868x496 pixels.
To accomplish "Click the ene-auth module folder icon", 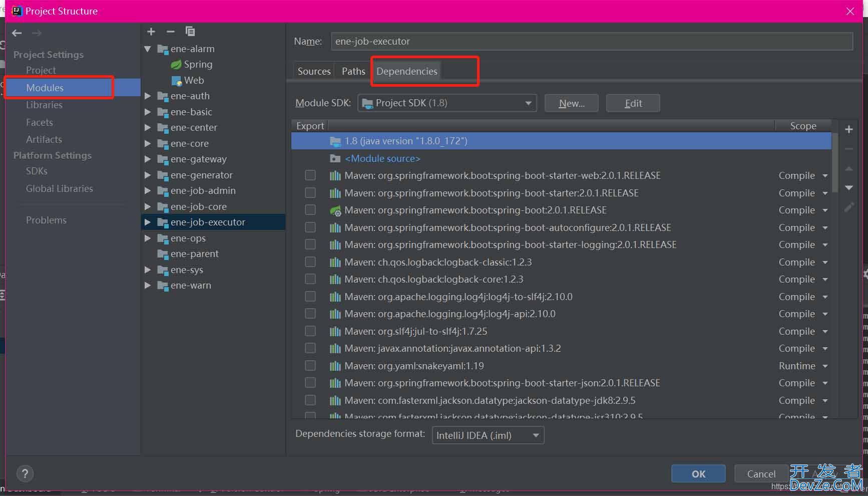I will click(163, 96).
